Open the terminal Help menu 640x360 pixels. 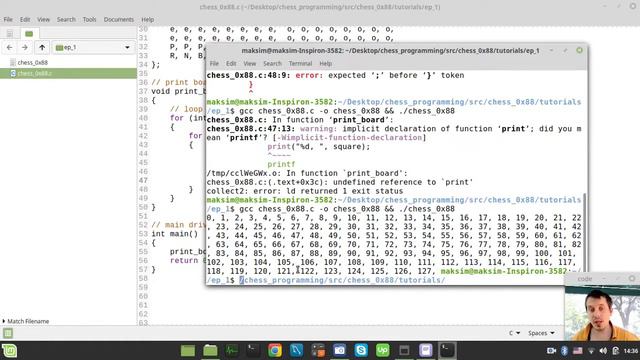pyautogui.click(x=325, y=63)
